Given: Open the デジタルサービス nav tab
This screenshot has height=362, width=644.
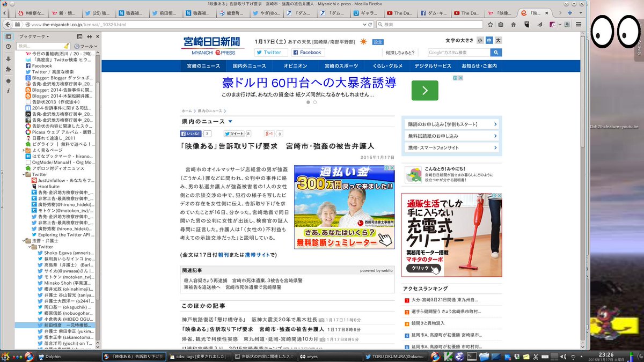Looking at the screenshot, I should coord(433,66).
